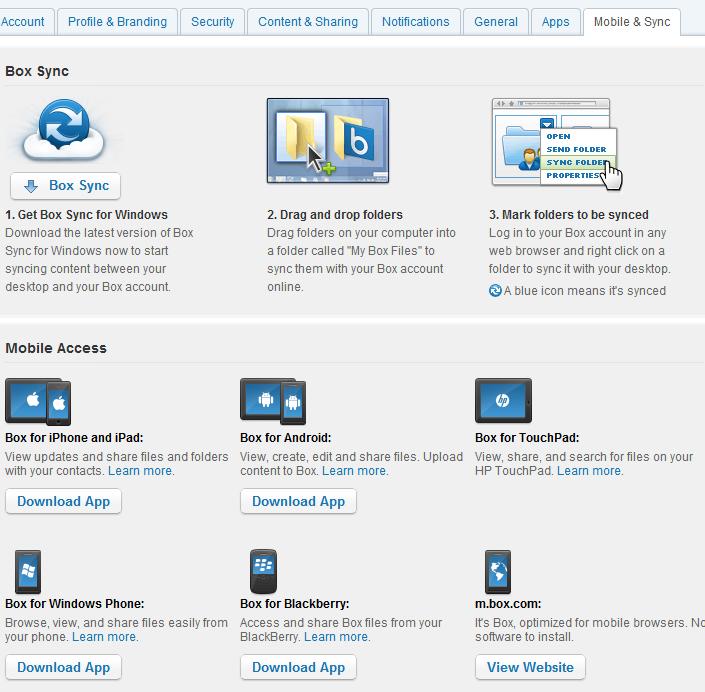
Task: Download App for iPhone and iPad
Action: (63, 501)
